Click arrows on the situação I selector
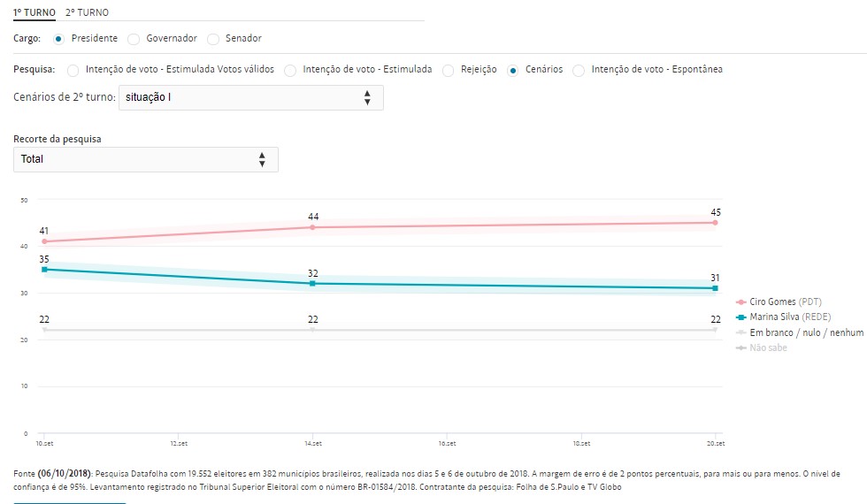 pyautogui.click(x=367, y=97)
